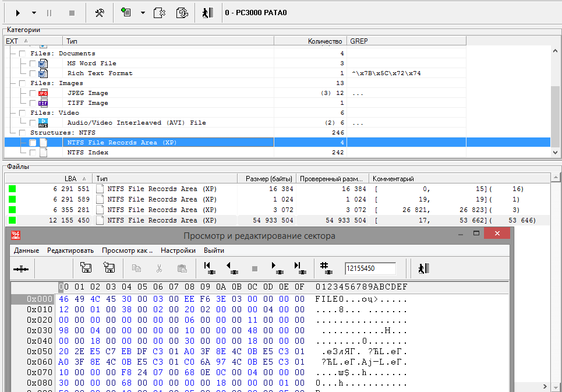Image resolution: width=562 pixels, height=392 pixels.
Task: Jump to last sector in sector editor
Action: point(299,268)
